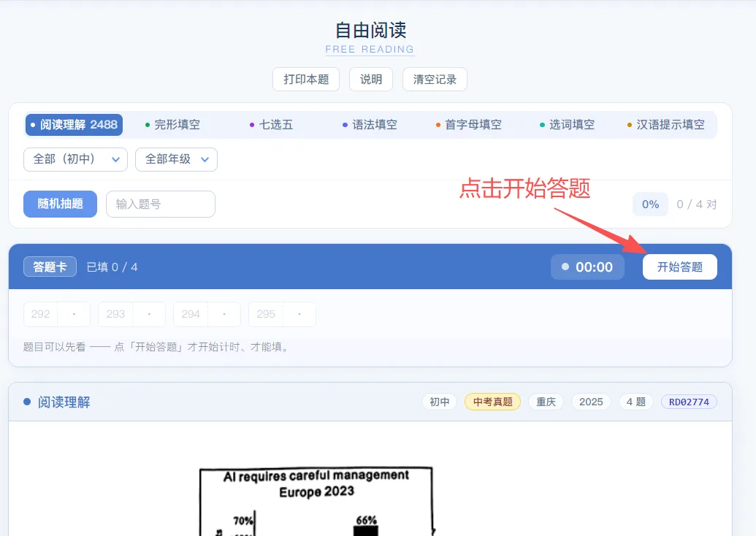Screen dimensions: 756x536
Task: Click the 已填 0 / 4 status text
Action: [112, 267]
